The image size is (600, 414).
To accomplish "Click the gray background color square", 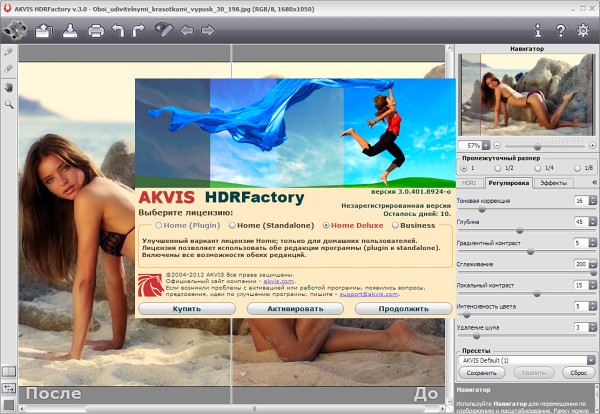I will [8, 405].
